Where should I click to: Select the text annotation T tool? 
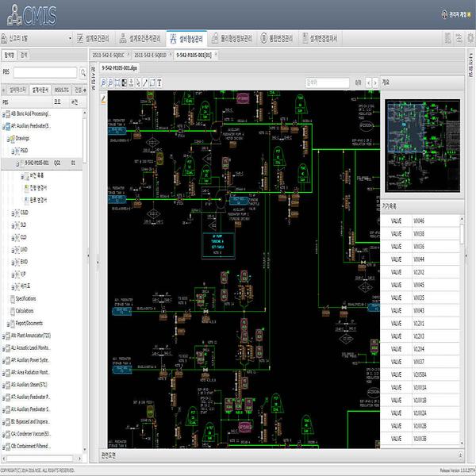pyautogui.click(x=159, y=82)
